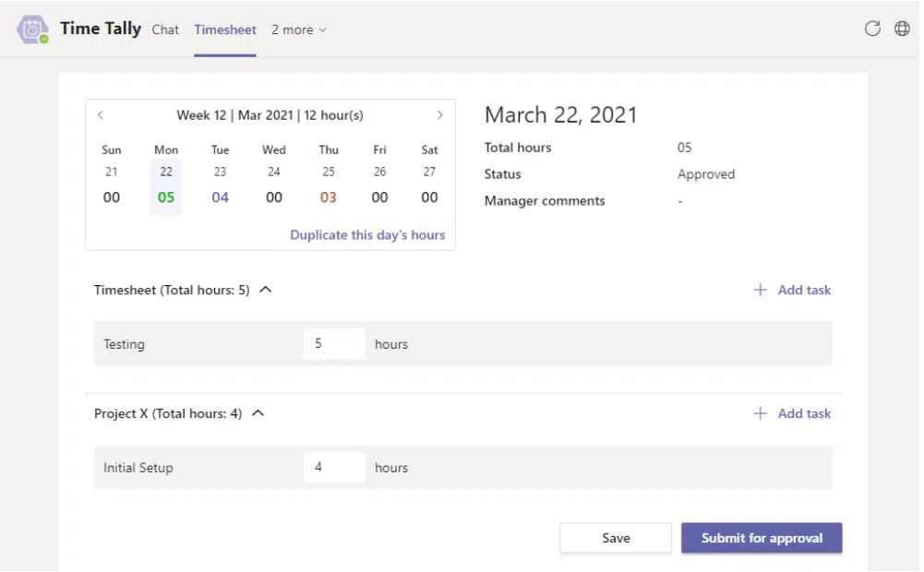Open the Chat tab

(x=165, y=30)
